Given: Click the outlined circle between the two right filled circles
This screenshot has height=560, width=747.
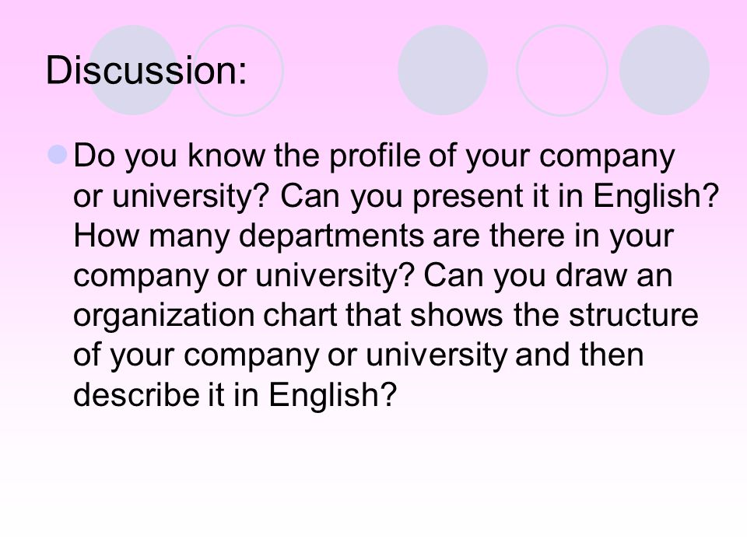Looking at the screenshot, I should tap(562, 70).
